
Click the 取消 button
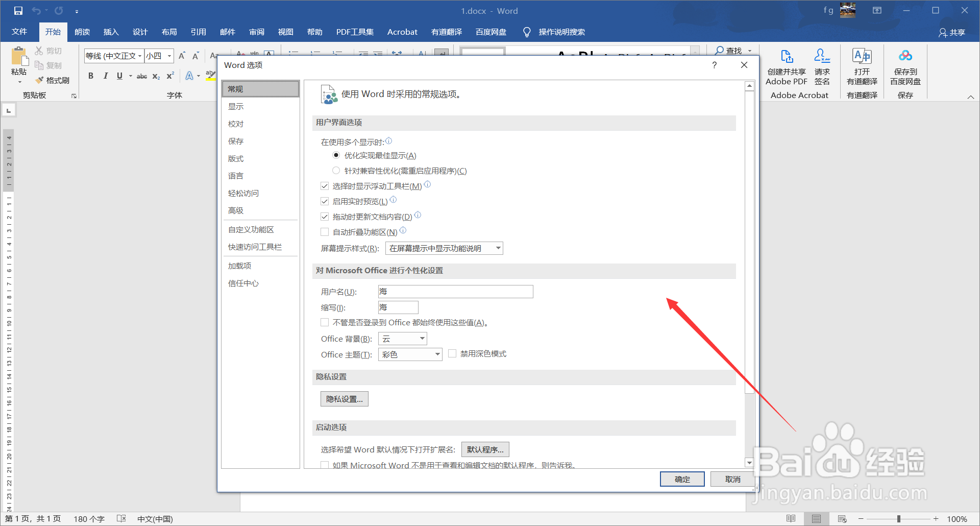732,479
